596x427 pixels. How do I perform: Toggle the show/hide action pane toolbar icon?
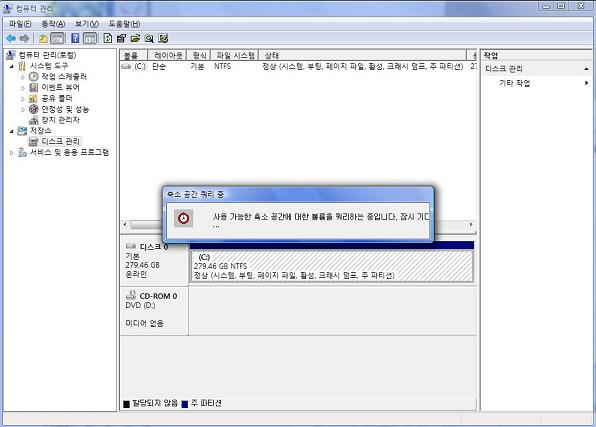pos(90,38)
